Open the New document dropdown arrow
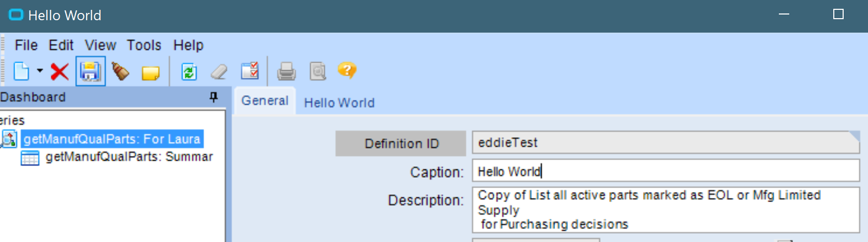 point(40,70)
